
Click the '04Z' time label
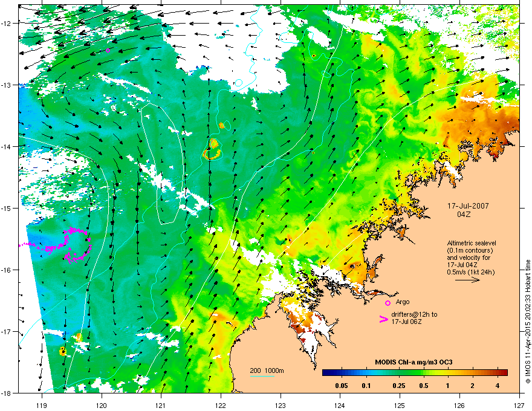point(464,215)
